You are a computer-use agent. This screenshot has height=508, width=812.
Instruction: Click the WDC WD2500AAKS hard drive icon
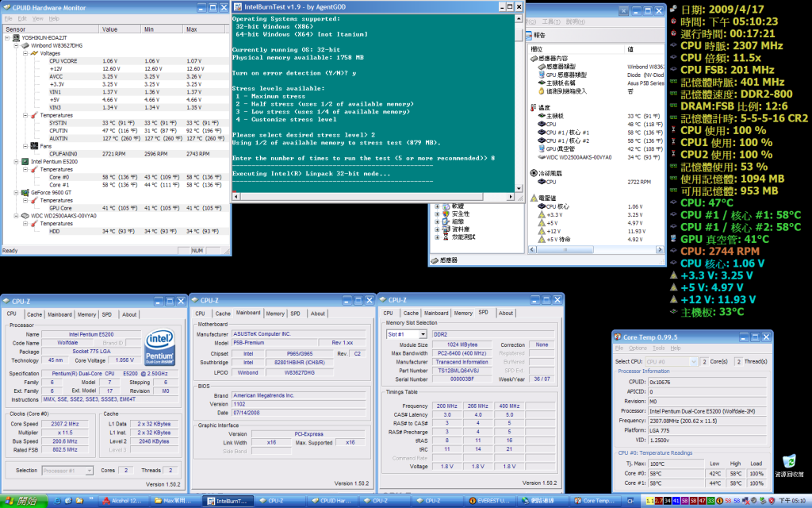(25, 216)
